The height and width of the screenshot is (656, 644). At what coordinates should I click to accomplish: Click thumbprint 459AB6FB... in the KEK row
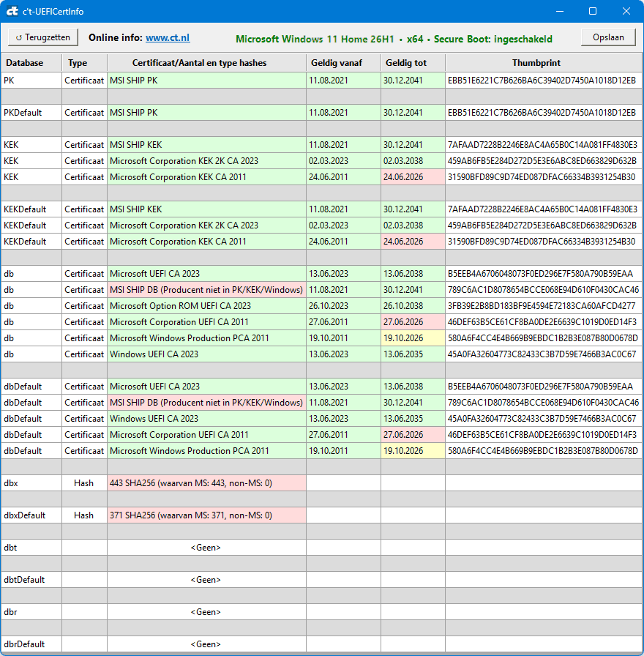pos(544,161)
